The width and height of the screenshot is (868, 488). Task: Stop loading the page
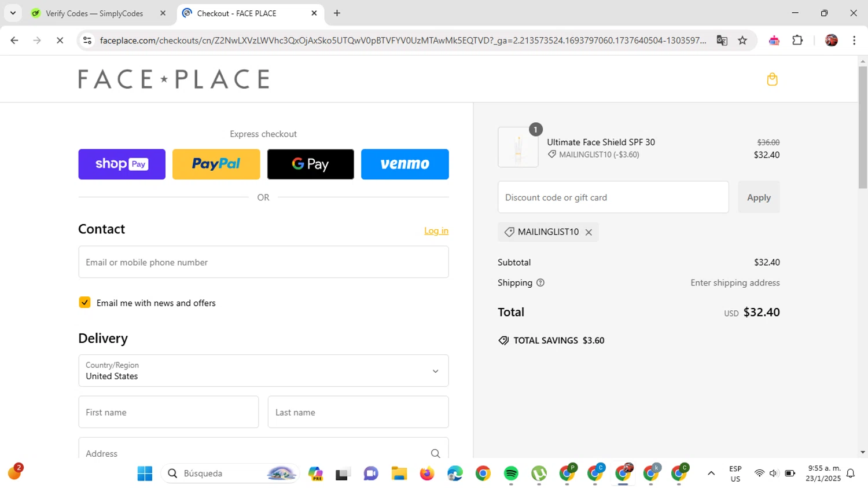click(x=60, y=41)
